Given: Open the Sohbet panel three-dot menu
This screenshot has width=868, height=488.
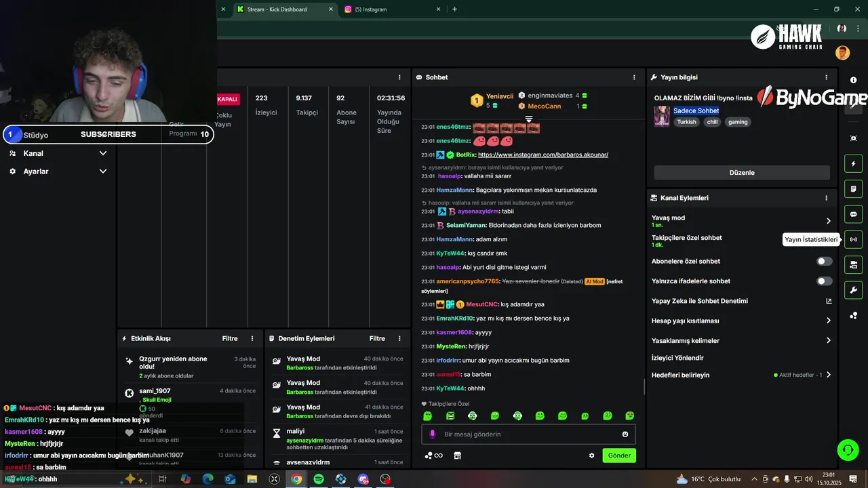Looking at the screenshot, I should [634, 77].
